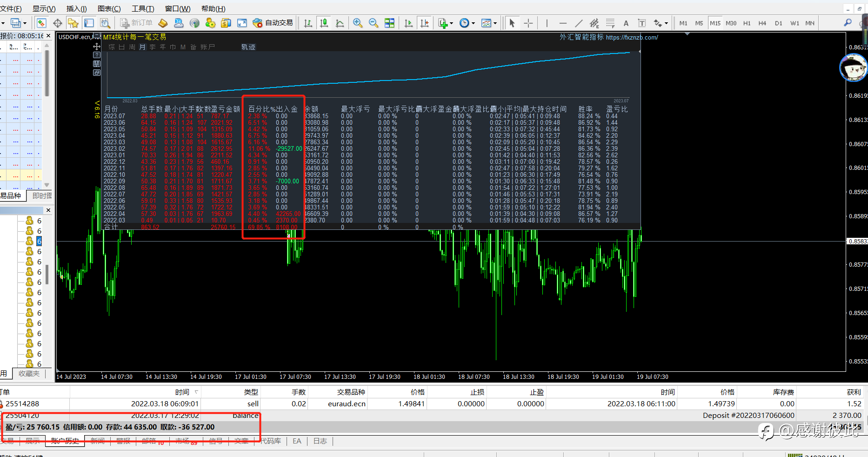Switch timeframe to M5
868x457 pixels.
[699, 23]
